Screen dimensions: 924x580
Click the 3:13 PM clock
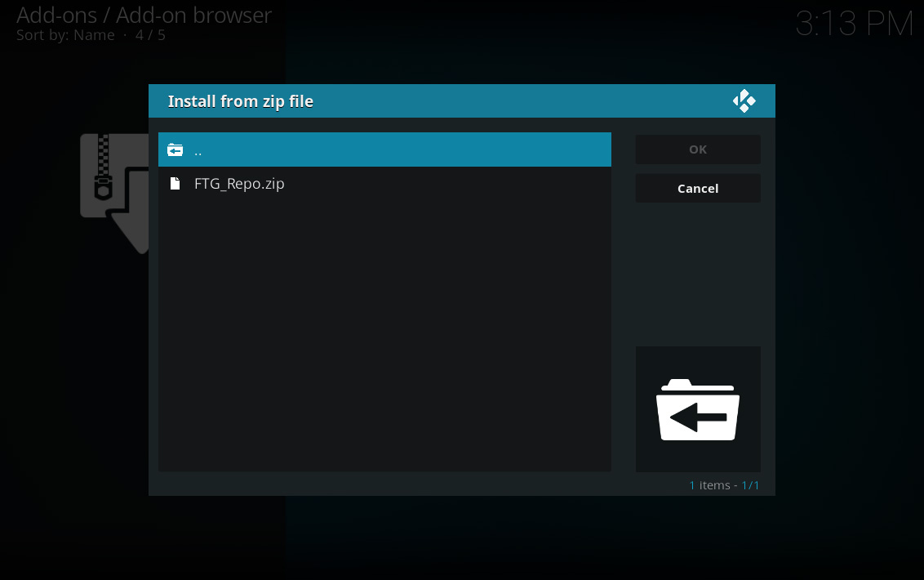(854, 25)
